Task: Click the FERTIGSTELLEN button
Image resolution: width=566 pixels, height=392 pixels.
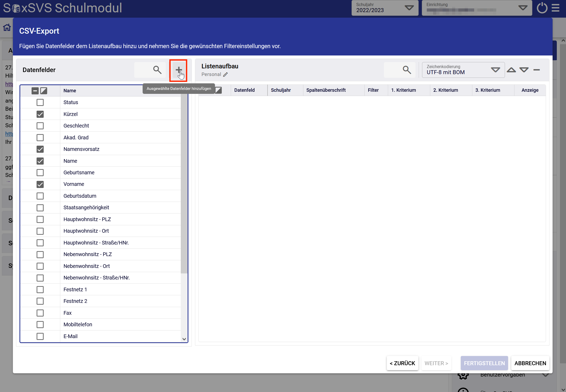Action: (484, 363)
